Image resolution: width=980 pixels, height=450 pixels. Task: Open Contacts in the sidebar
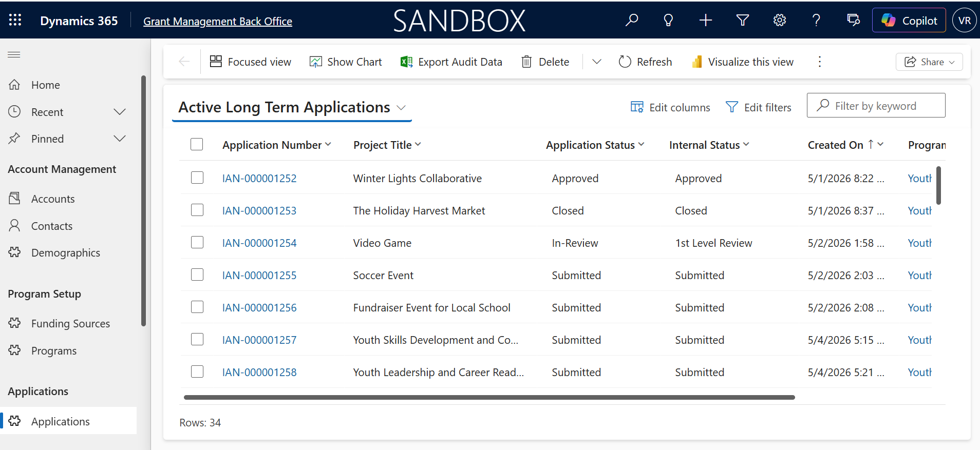coord(51,226)
